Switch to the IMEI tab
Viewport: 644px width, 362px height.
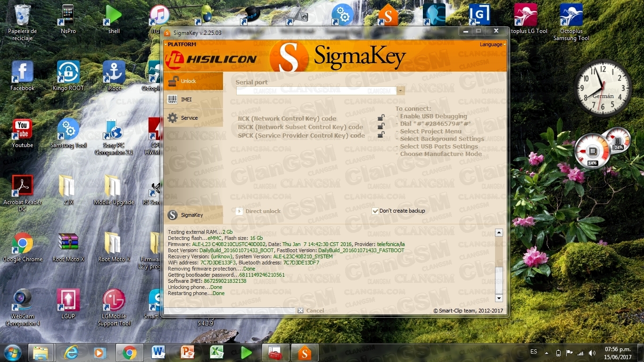[x=193, y=99]
